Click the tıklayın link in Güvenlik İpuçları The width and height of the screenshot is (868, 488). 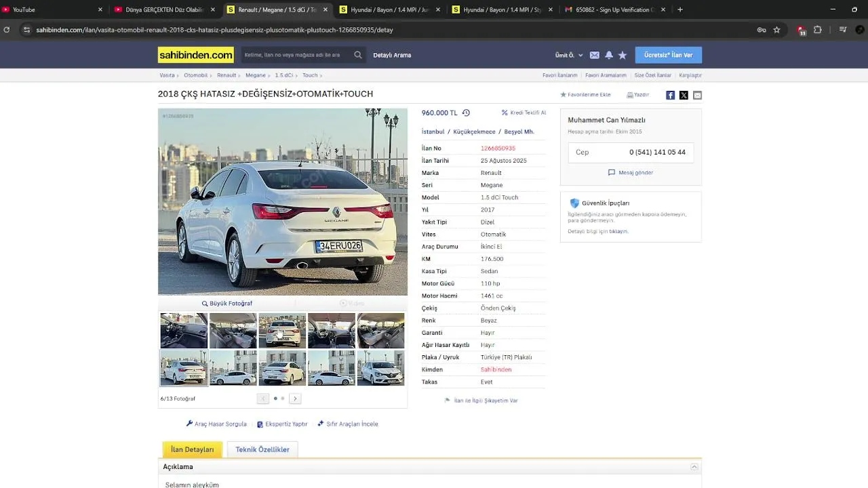click(x=618, y=231)
